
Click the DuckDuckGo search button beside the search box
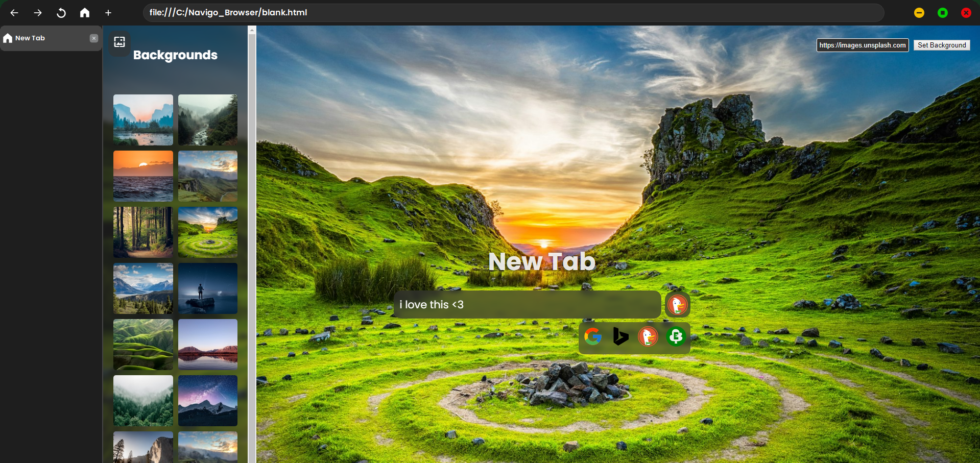pos(677,305)
